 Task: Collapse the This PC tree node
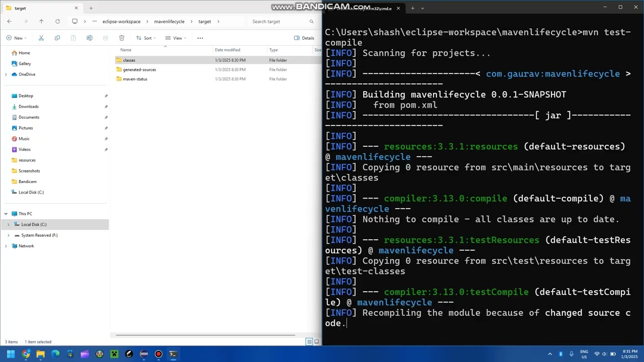point(6,214)
